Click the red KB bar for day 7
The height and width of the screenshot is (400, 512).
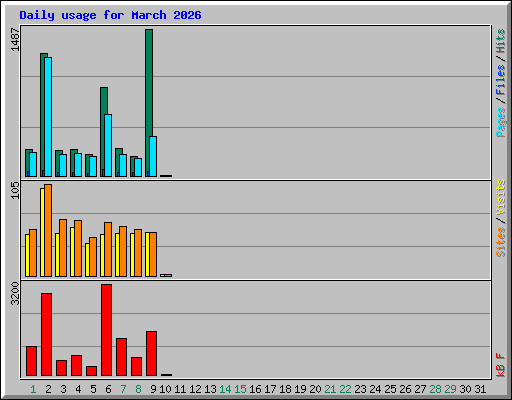pyautogui.click(x=121, y=357)
